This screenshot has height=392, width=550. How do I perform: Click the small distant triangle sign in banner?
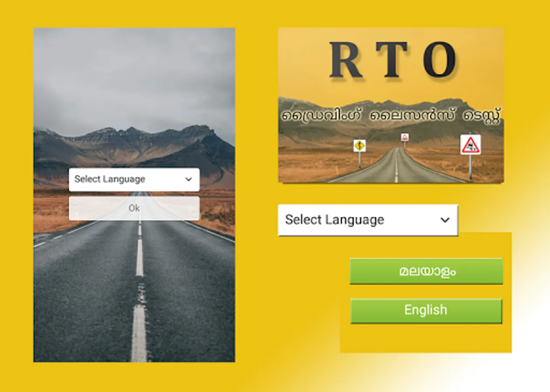[x=405, y=137]
